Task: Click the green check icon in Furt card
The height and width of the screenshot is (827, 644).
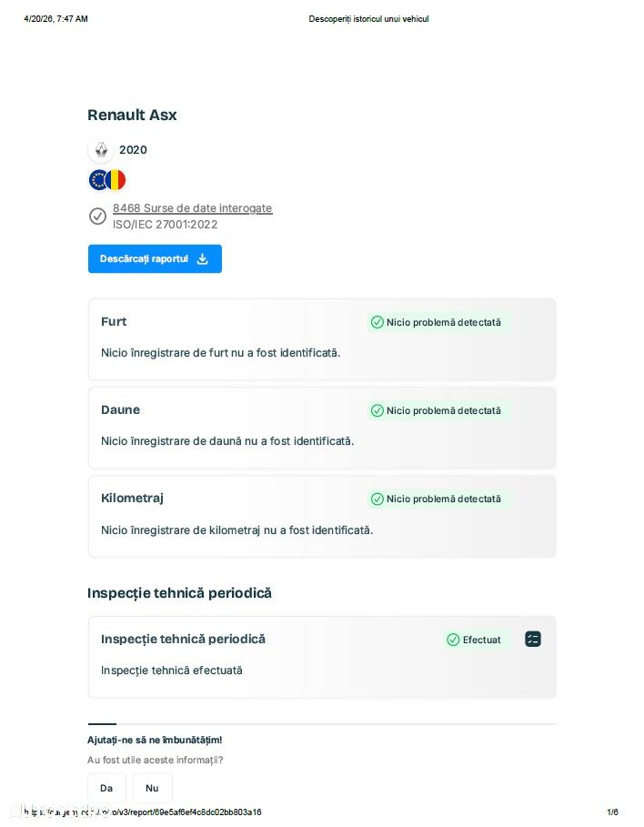Action: pos(377,322)
